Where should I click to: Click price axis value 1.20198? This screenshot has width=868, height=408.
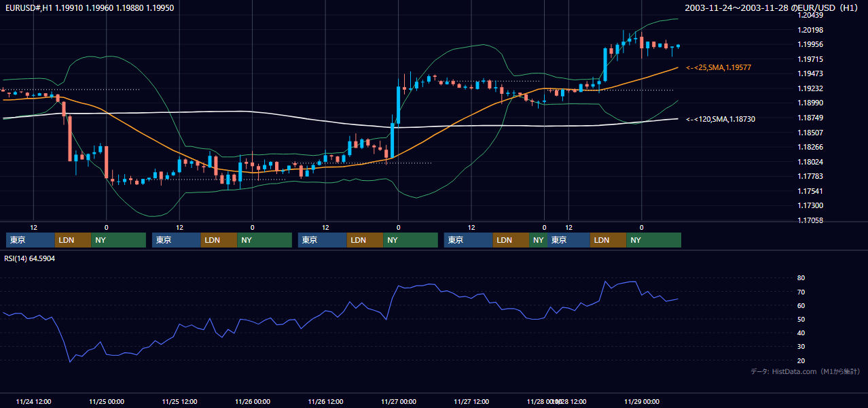[x=810, y=30]
